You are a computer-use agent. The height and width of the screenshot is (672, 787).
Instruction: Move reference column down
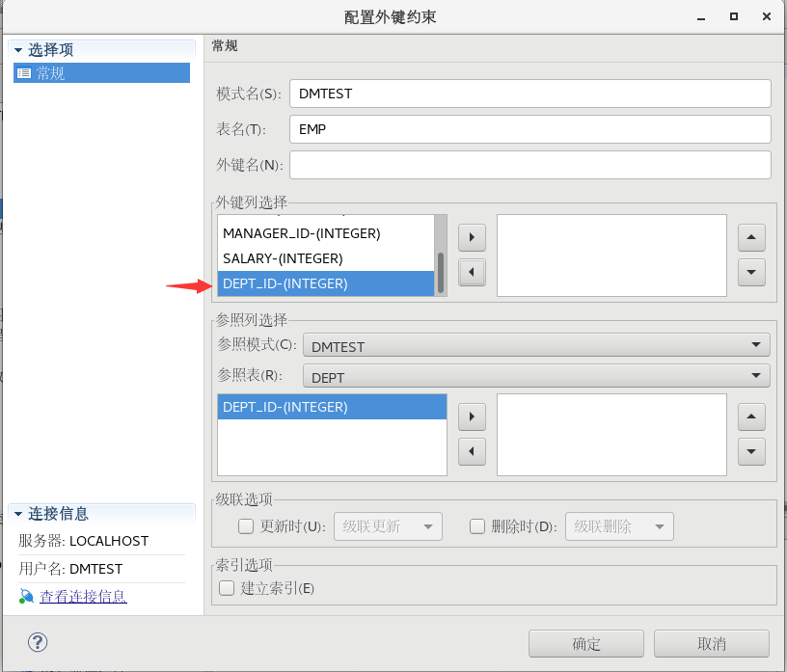(x=751, y=451)
